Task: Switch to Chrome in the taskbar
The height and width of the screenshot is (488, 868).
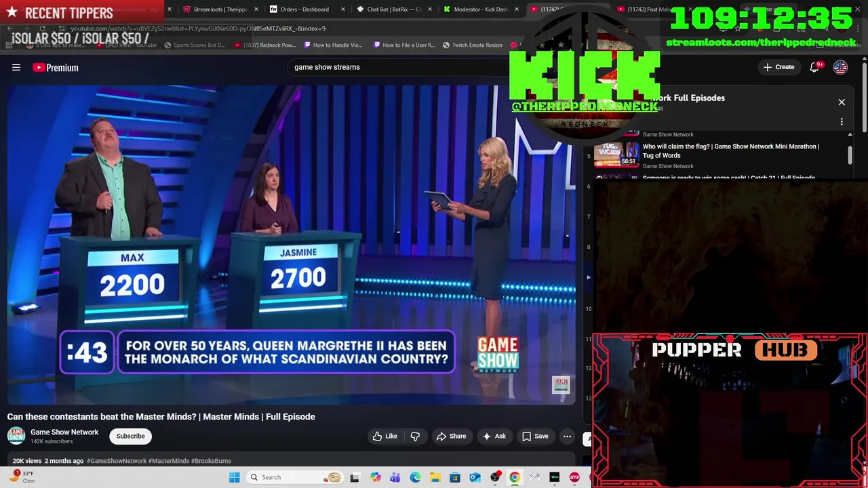Action: tap(515, 477)
